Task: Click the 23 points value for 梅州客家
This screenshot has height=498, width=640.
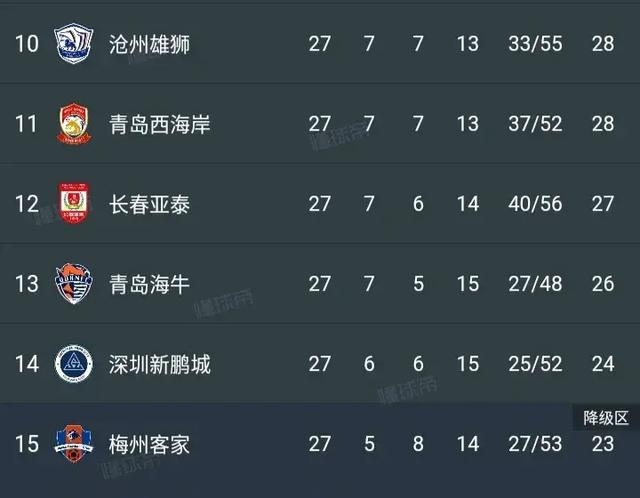Action: pyautogui.click(x=602, y=443)
